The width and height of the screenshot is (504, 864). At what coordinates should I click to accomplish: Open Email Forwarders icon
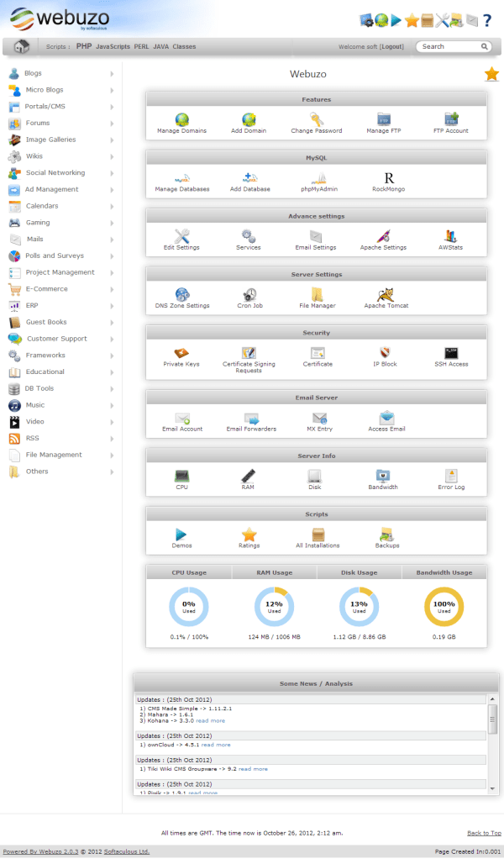click(251, 419)
